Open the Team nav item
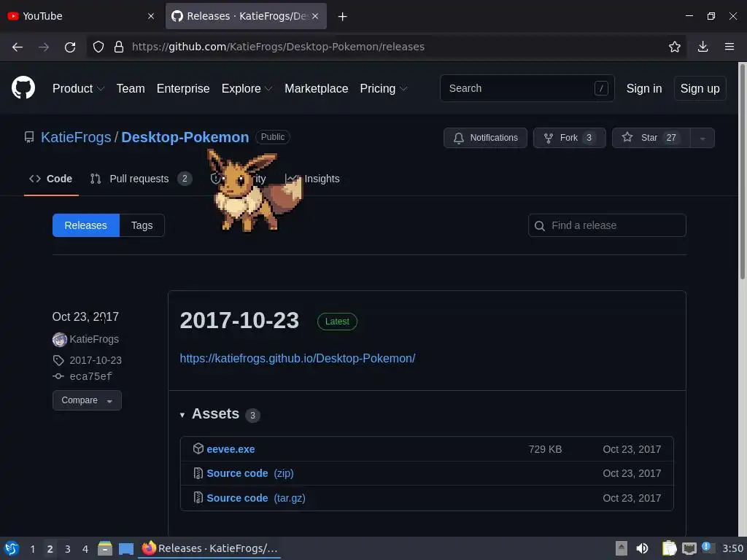 [131, 88]
